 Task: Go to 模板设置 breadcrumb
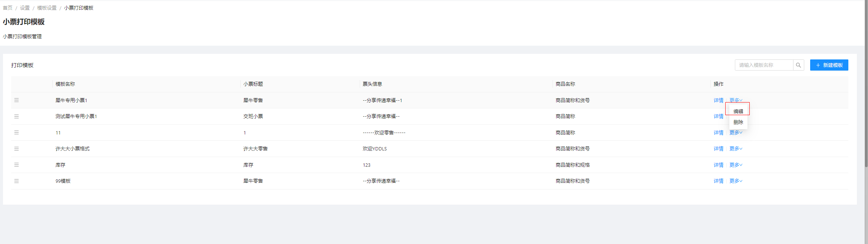click(x=47, y=8)
